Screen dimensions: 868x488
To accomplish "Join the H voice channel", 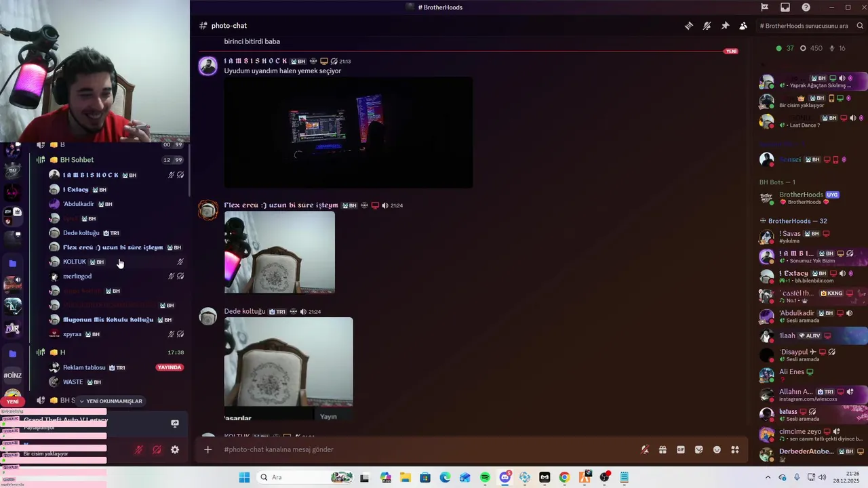I will tap(109, 352).
